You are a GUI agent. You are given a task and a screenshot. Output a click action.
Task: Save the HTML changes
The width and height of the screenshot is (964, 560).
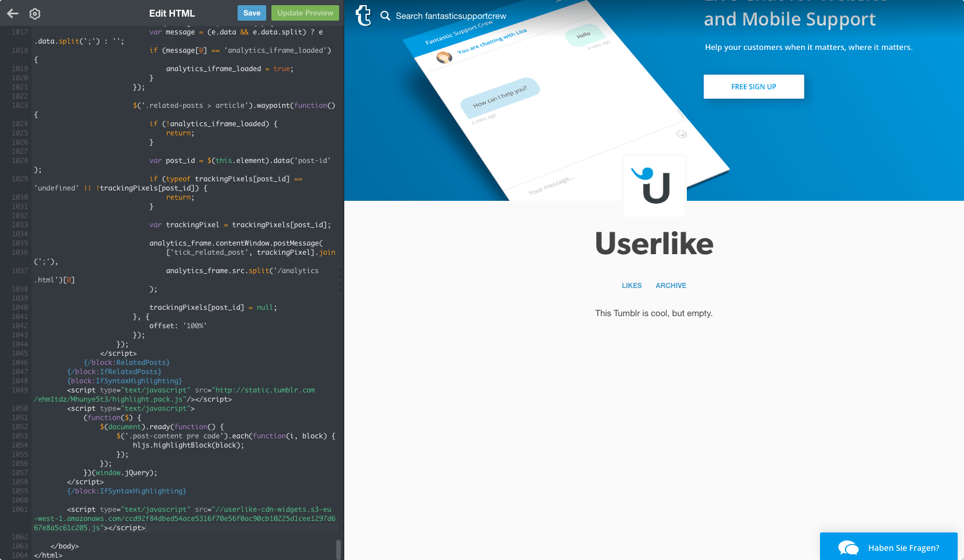coord(252,13)
